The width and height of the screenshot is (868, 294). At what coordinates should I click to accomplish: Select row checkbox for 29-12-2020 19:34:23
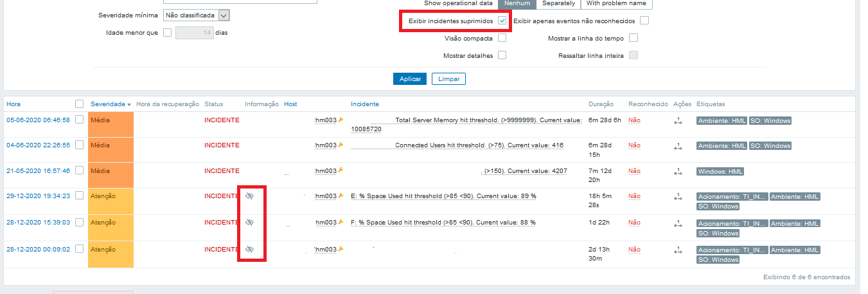click(79, 196)
